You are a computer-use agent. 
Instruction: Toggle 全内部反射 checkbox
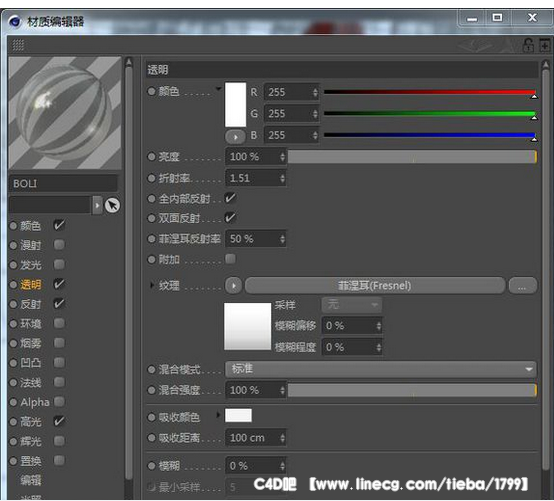click(x=230, y=198)
